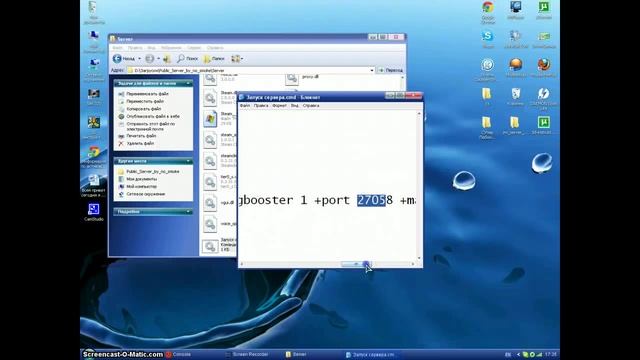640x360 pixels.
Task: Click Notepad horizontal scrollbar right arrow
Action: coord(413,264)
